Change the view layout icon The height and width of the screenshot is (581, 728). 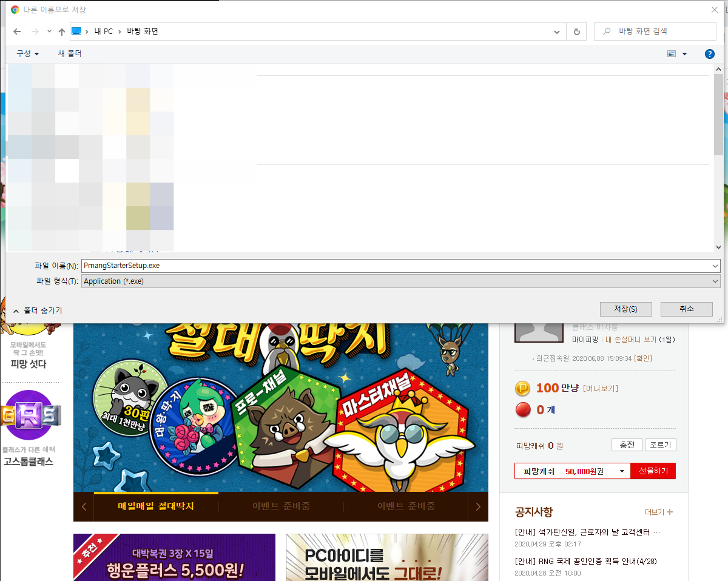click(x=672, y=54)
